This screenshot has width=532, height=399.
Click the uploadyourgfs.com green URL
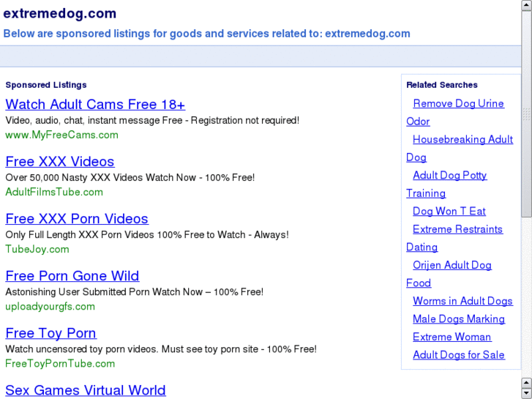50,306
